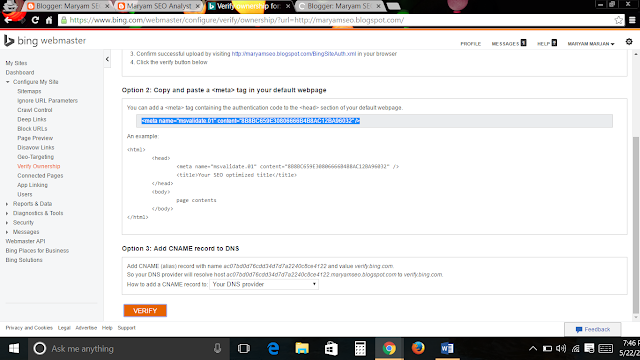Open Firefox from taskbar
This screenshot has width=640, height=360.
click(418, 348)
